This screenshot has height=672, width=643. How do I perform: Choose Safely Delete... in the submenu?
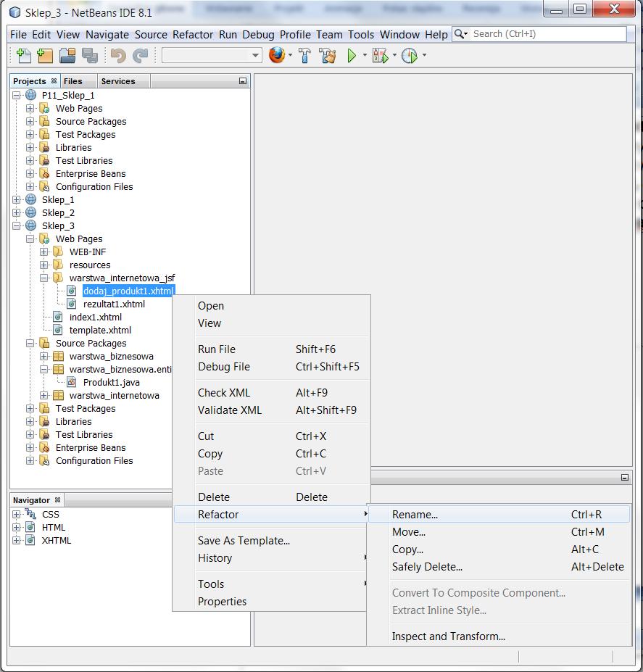499,567
